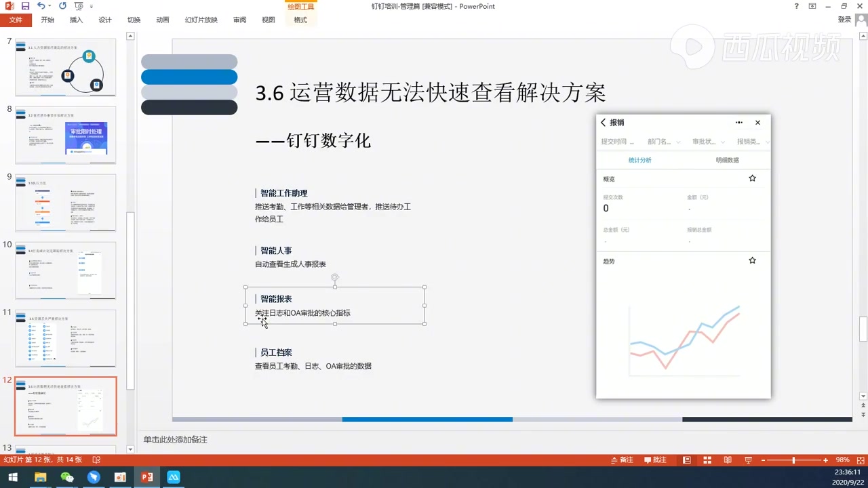Toggle the 批注 comments button
The width and height of the screenshot is (868, 488).
tap(655, 460)
